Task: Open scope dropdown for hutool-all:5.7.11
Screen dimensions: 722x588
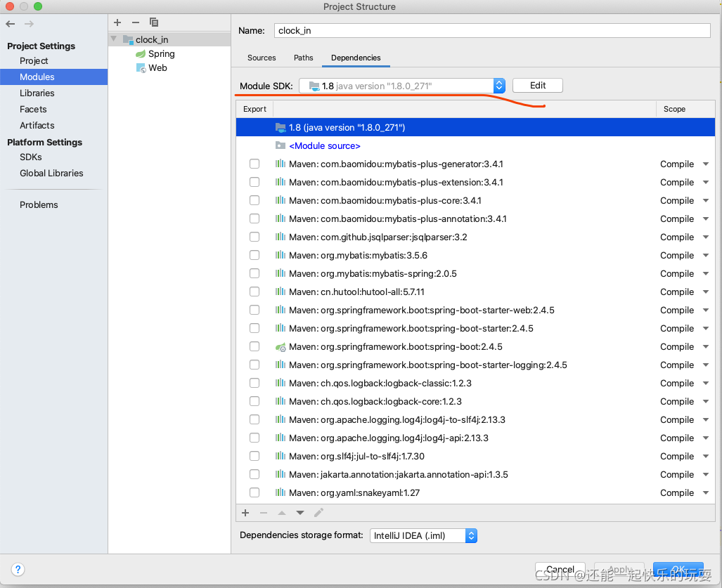Action: tap(705, 292)
